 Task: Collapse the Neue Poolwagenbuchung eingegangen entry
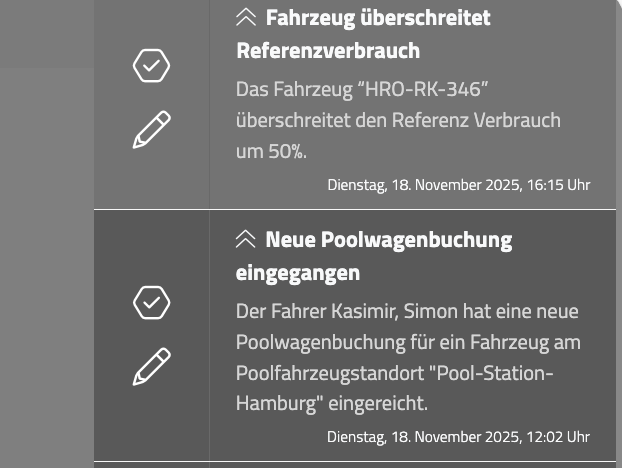tap(246, 240)
